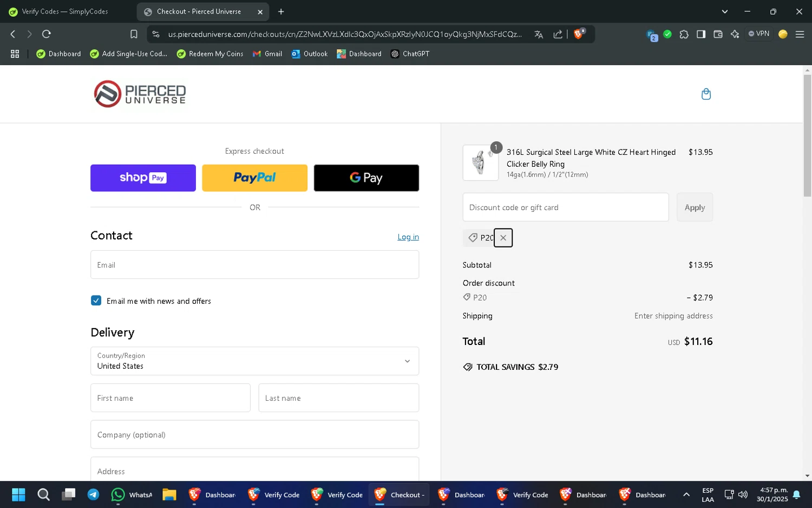812x508 pixels.
Task: Open the Windows Start menu
Action: tap(18, 494)
